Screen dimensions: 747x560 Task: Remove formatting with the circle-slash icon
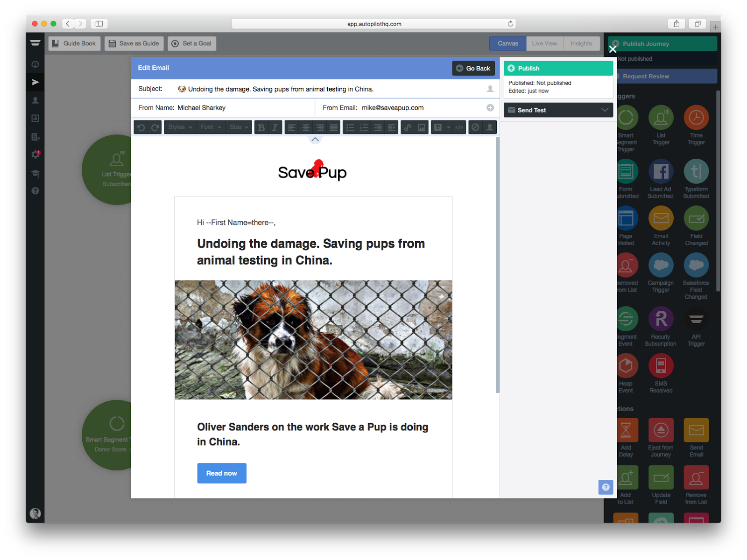pyautogui.click(x=475, y=127)
